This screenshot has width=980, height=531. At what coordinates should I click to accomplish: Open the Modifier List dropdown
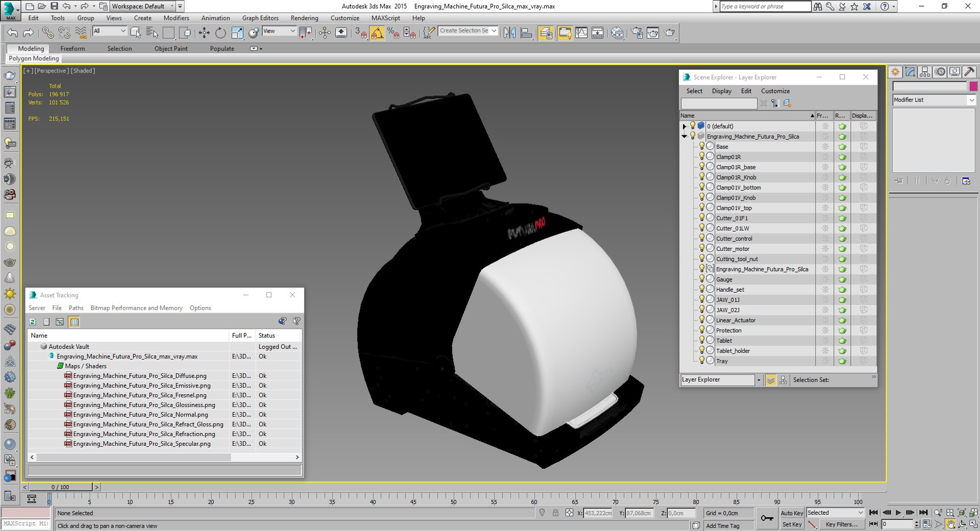tap(934, 100)
